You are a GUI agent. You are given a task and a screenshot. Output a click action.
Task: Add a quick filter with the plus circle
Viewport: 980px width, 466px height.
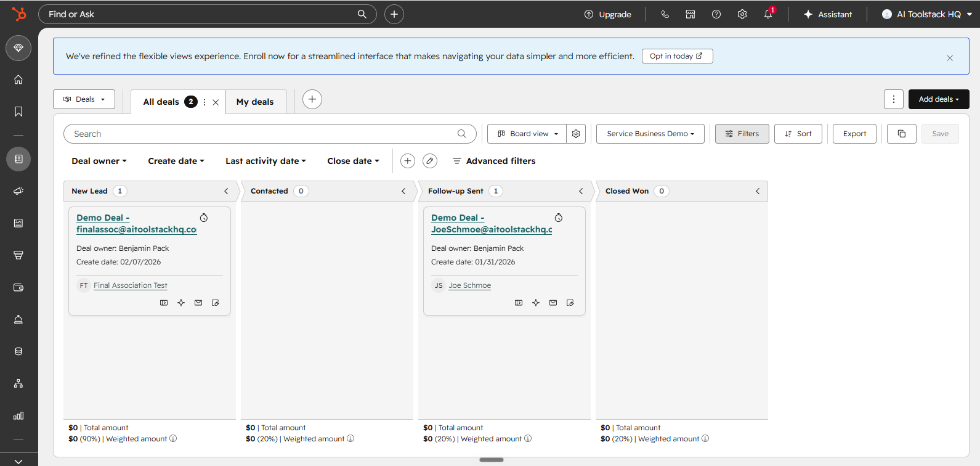[x=408, y=161]
